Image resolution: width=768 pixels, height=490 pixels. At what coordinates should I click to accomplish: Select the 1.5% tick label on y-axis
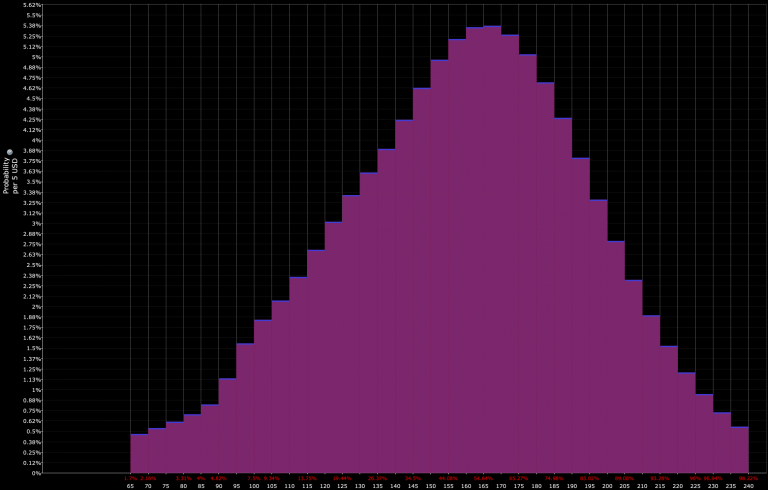click(33, 348)
